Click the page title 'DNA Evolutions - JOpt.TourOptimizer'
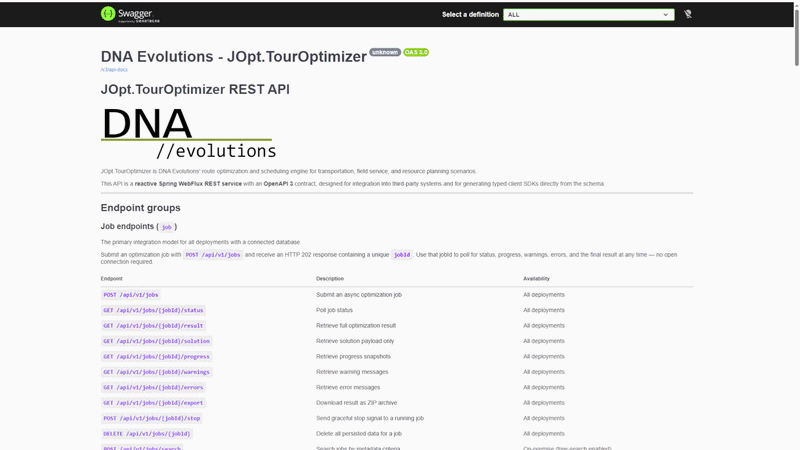 tap(233, 57)
